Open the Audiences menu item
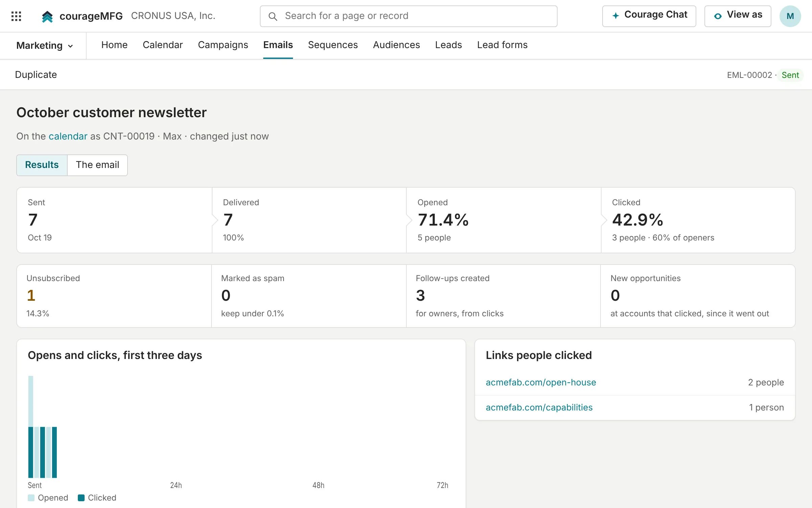Screen dimensions: 812x508 click(397, 45)
